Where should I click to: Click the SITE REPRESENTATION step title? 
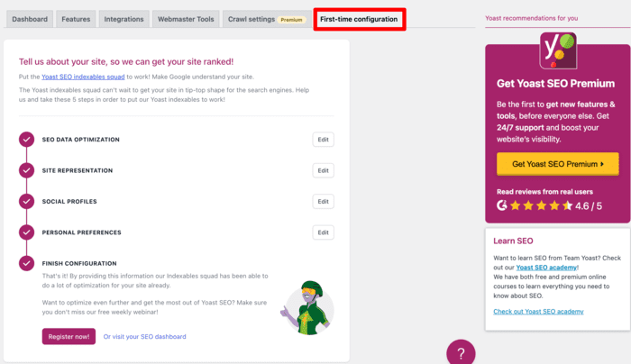pos(78,170)
